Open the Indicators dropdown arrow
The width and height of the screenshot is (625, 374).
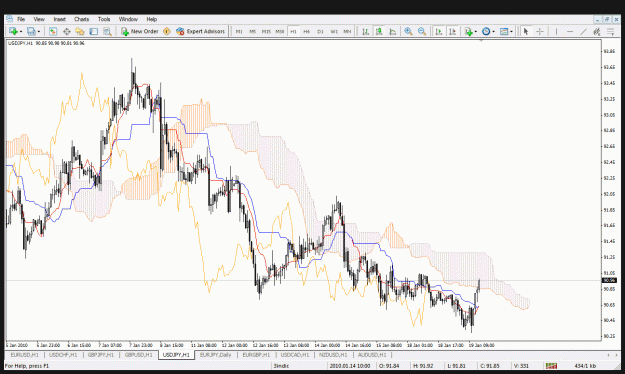476,31
